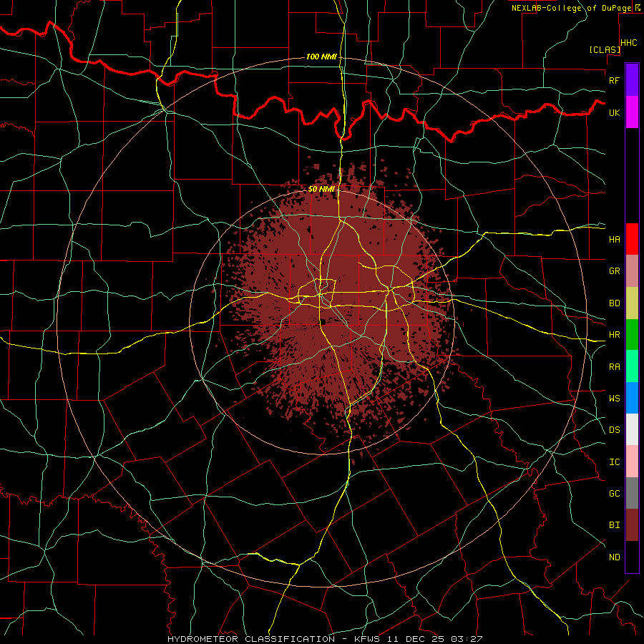Click the 'UK' legend label
Viewport: 644px width, 644px height.
pyautogui.click(x=615, y=112)
